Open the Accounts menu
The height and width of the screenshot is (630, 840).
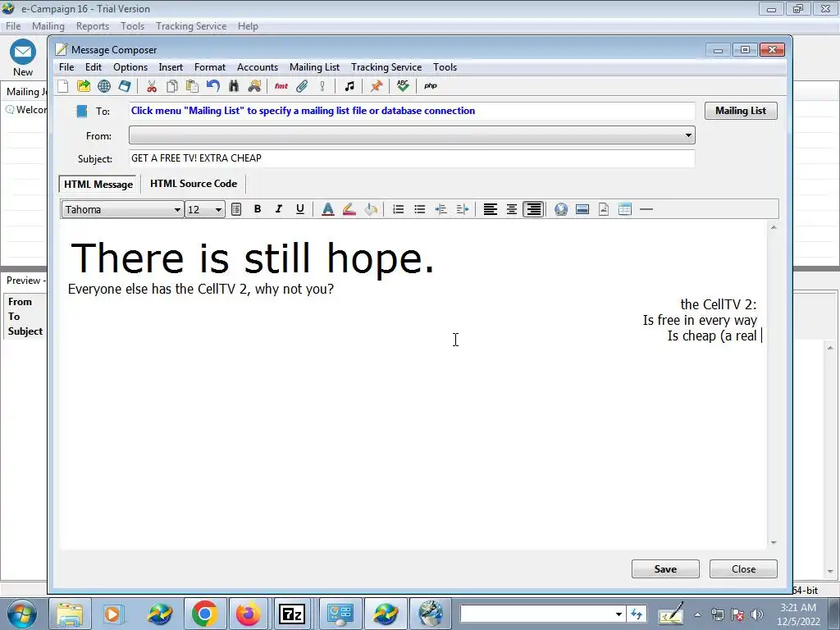(x=257, y=67)
